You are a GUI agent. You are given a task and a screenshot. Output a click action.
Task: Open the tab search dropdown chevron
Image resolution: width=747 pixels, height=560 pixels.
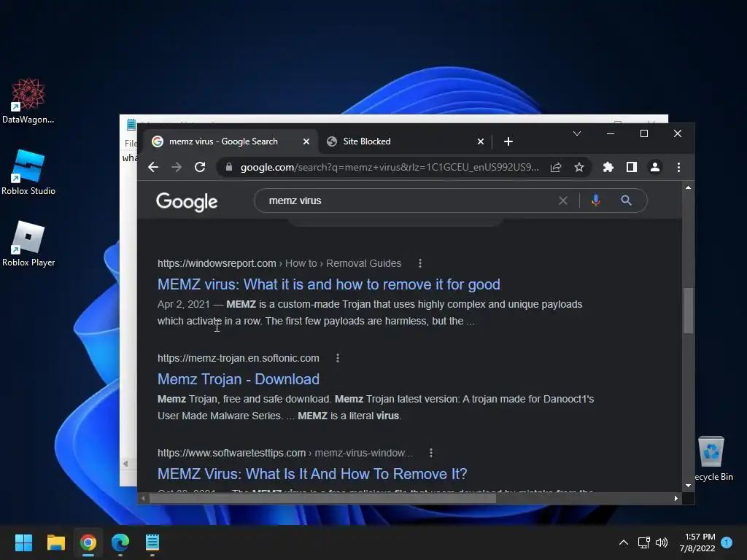(x=577, y=134)
